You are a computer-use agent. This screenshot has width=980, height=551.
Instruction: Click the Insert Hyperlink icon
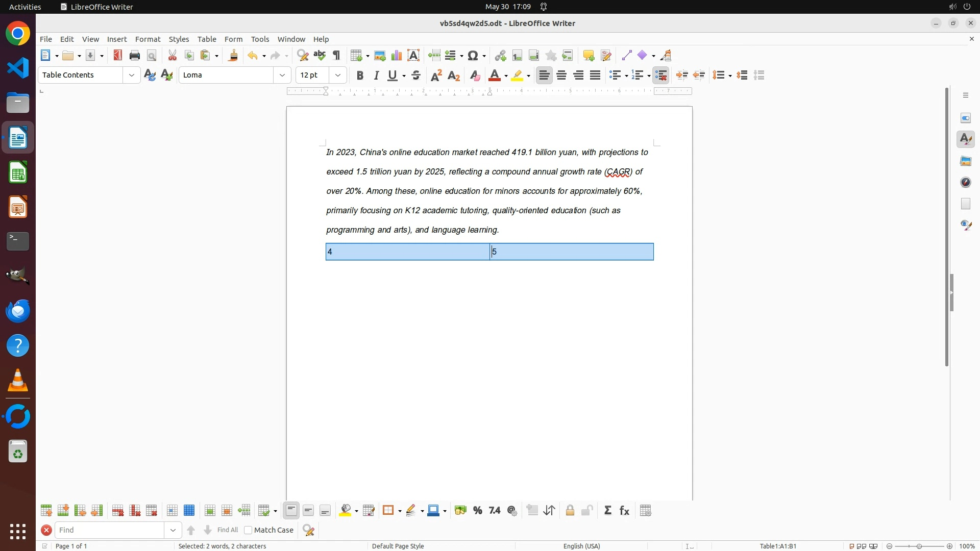pos(500,56)
